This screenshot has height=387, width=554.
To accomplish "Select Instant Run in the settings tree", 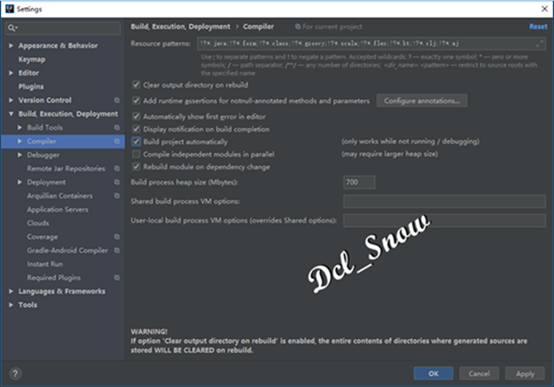I will point(45,264).
